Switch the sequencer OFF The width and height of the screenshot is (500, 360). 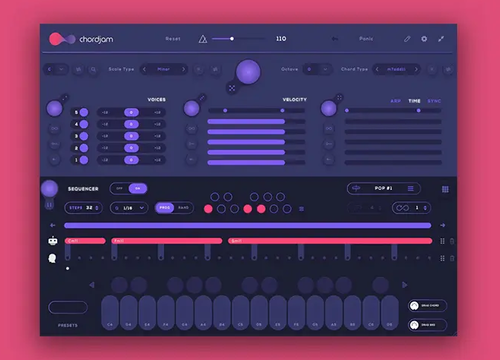[119, 189]
